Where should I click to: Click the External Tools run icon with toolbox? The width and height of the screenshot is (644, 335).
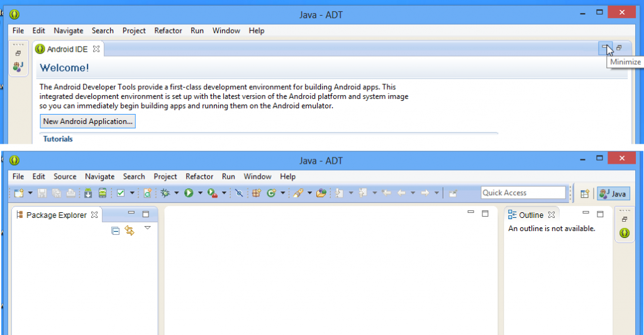click(213, 193)
